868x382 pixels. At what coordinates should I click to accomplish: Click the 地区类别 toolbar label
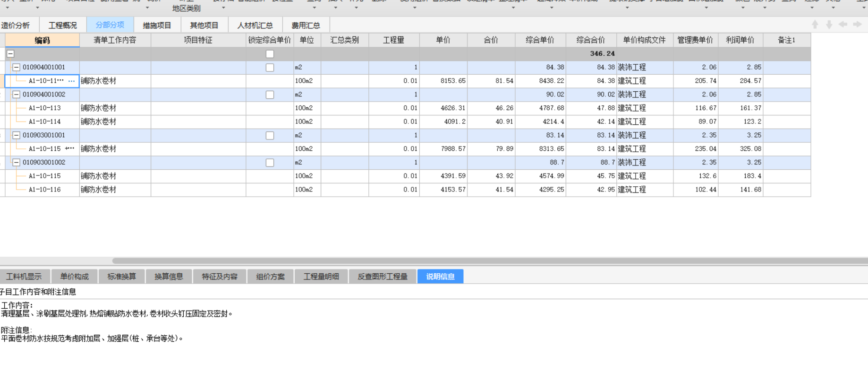pyautogui.click(x=187, y=9)
